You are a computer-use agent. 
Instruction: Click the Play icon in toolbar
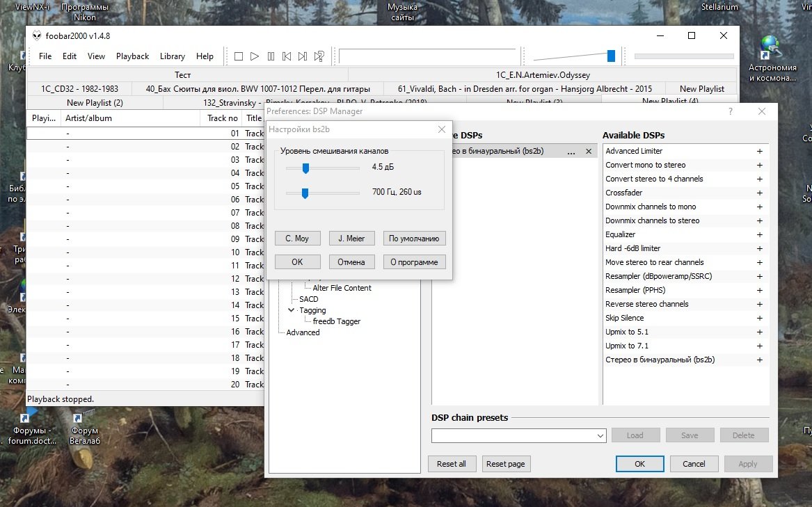(254, 56)
